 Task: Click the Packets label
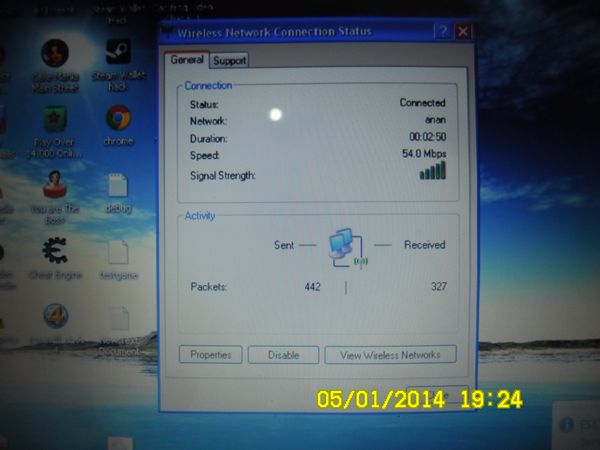(209, 286)
